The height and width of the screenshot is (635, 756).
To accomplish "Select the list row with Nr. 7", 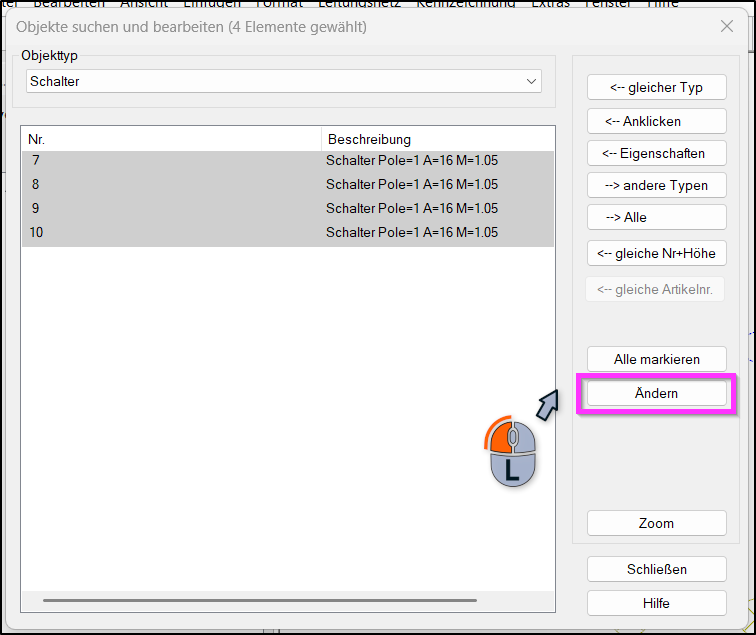I will click(x=288, y=161).
